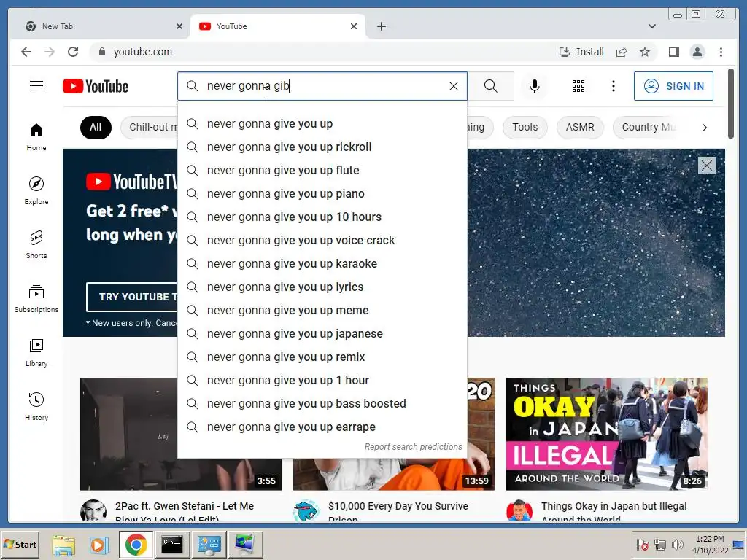The image size is (747, 560).
Task: Click Install app button in address bar
Action: (581, 52)
